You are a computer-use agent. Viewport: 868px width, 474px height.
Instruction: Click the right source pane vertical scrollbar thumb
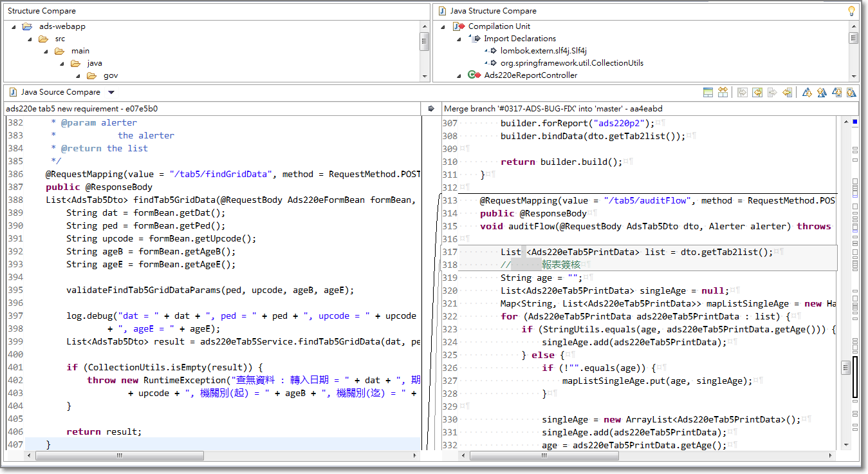pos(845,368)
